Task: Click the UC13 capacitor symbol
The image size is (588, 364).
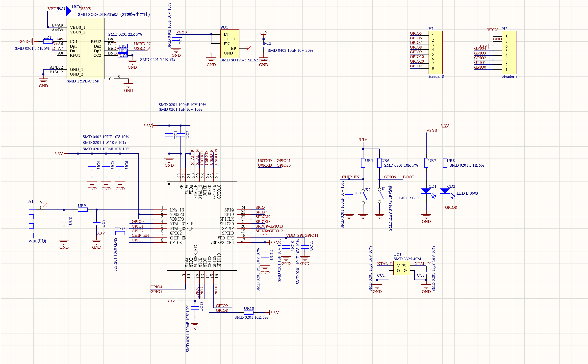Action: (195, 308)
